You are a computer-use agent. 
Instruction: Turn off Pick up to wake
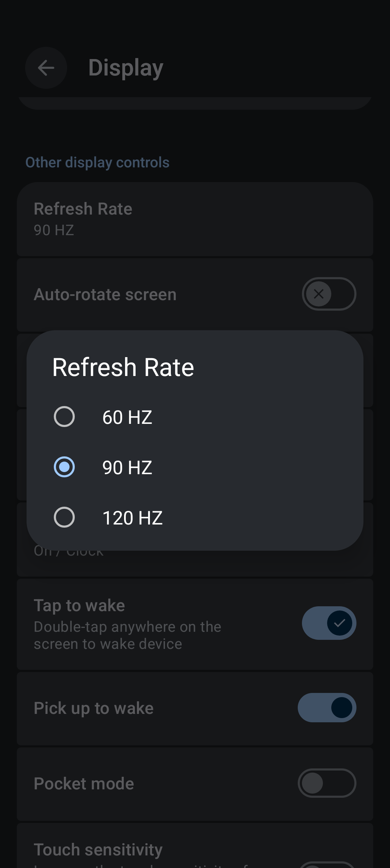(327, 708)
